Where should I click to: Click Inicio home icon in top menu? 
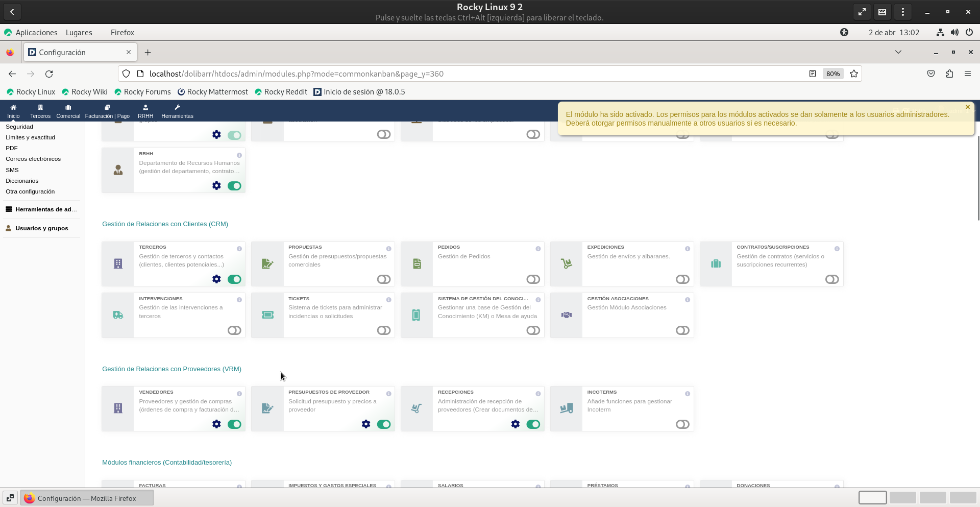13,108
